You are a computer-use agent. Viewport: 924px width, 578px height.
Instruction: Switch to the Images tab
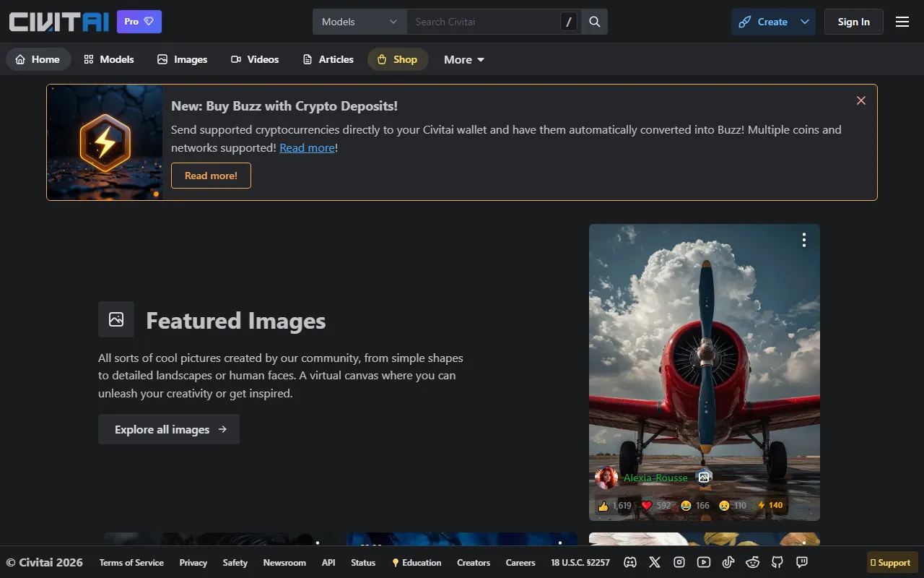(182, 59)
